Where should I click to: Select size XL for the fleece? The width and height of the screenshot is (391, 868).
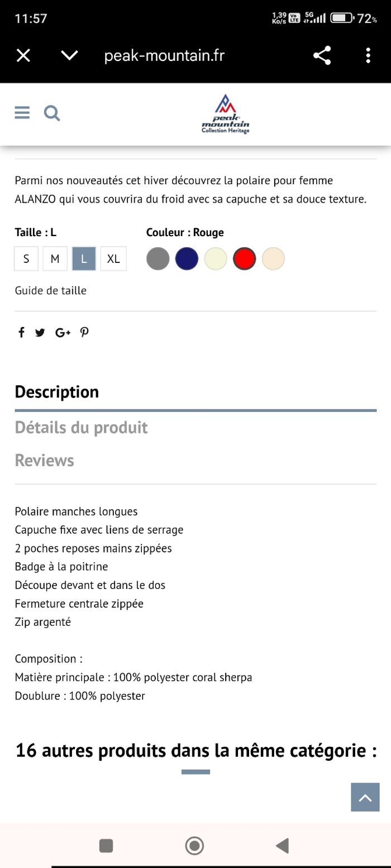pos(113,258)
